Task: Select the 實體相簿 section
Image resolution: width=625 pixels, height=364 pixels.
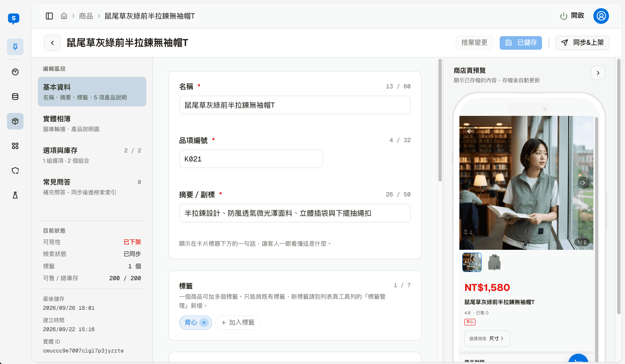Action: click(x=92, y=123)
